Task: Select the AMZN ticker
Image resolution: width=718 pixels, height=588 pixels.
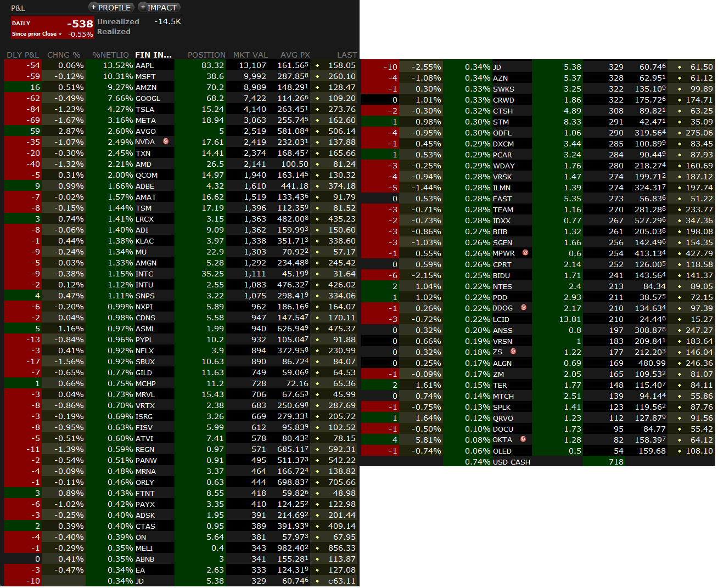Action: tap(146, 87)
